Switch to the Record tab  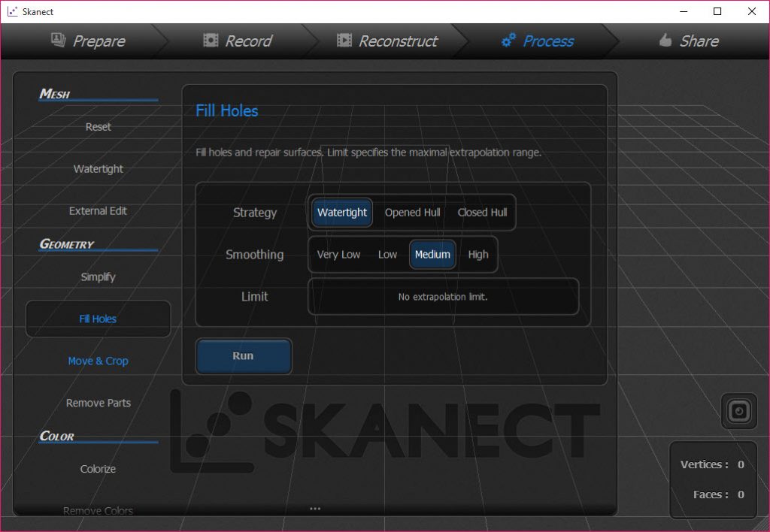point(238,41)
